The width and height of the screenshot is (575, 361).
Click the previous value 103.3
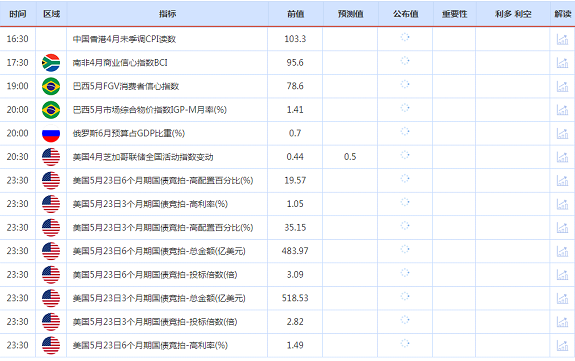click(x=295, y=39)
